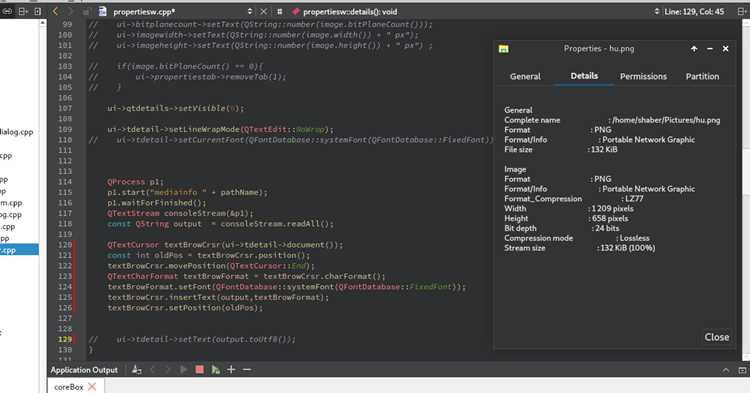
Task: Keep Properties window above using arrow icon
Action: pos(694,49)
